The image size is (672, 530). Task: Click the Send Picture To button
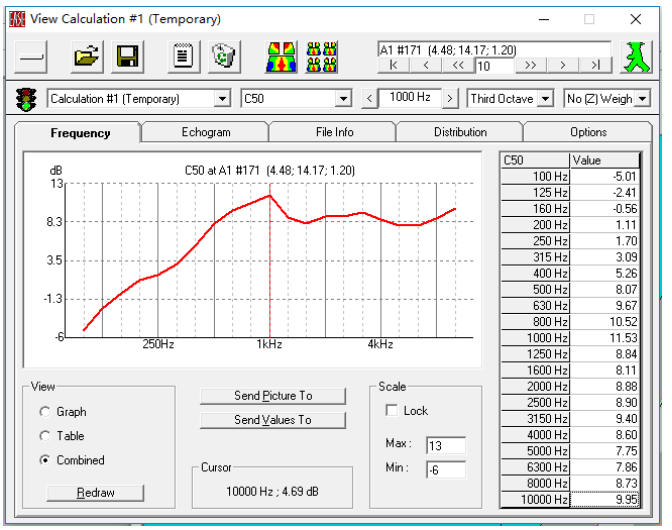273,396
